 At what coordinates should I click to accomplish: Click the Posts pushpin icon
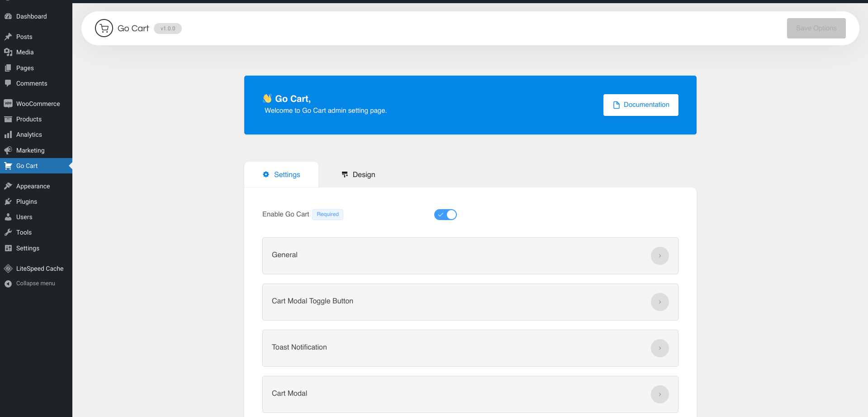pos(8,37)
